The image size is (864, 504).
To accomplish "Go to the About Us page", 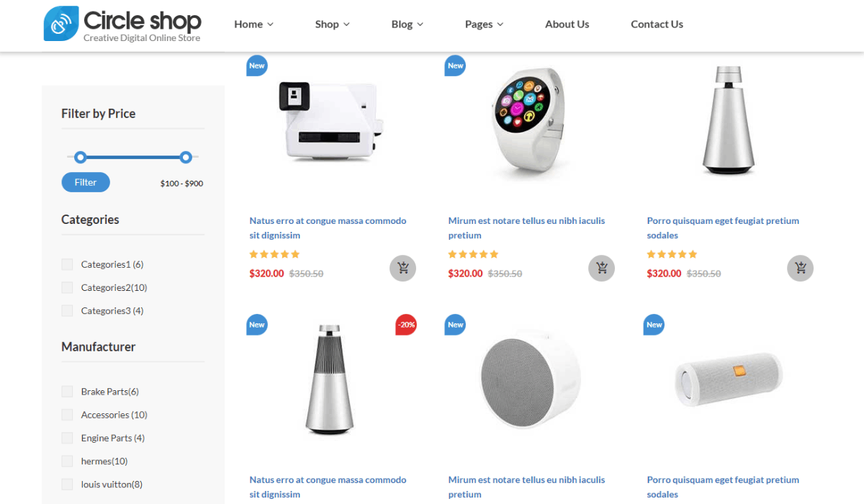I will pyautogui.click(x=567, y=24).
